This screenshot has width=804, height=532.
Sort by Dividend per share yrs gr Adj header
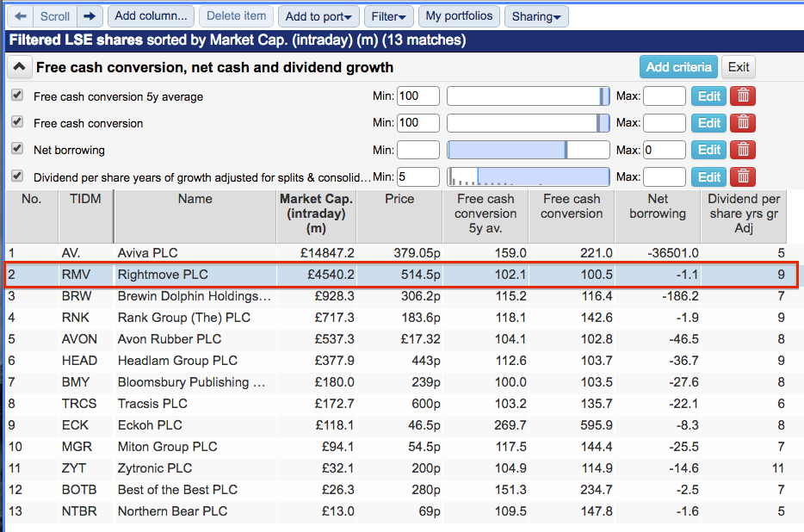(x=744, y=216)
